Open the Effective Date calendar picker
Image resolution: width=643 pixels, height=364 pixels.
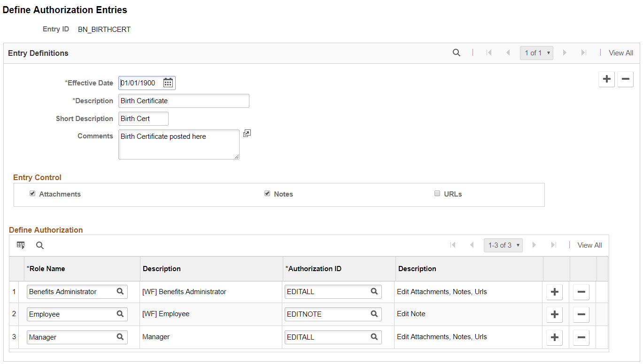pyautogui.click(x=168, y=83)
